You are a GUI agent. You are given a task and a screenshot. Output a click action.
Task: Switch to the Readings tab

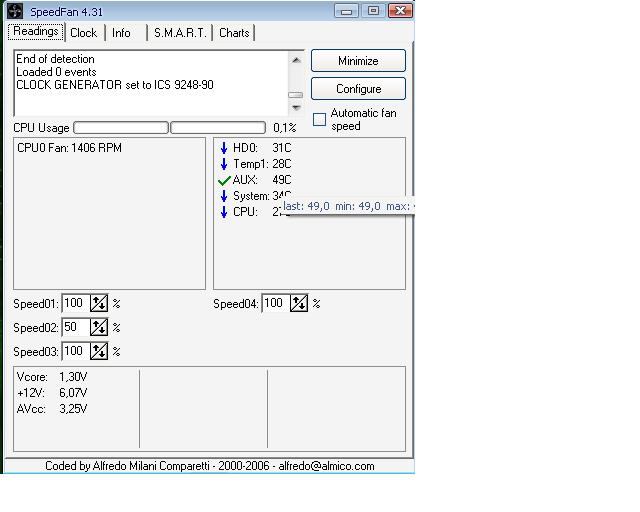coord(36,31)
